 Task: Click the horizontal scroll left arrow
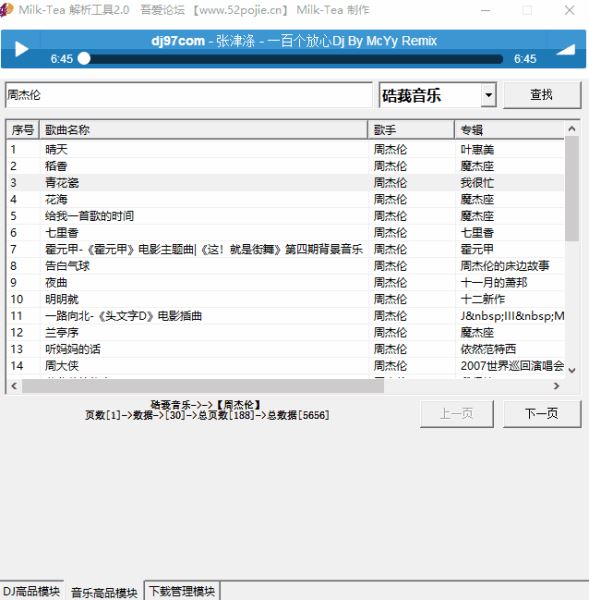(x=14, y=386)
